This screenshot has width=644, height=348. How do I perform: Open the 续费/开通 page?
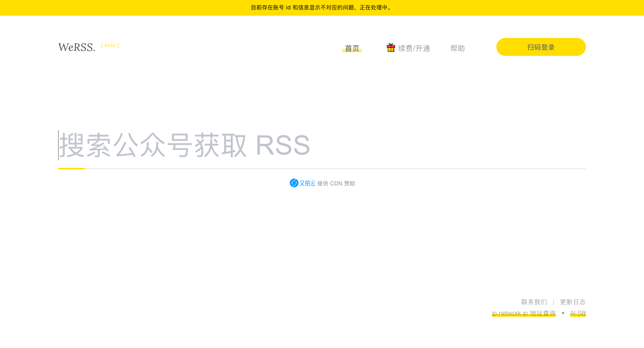(x=414, y=48)
